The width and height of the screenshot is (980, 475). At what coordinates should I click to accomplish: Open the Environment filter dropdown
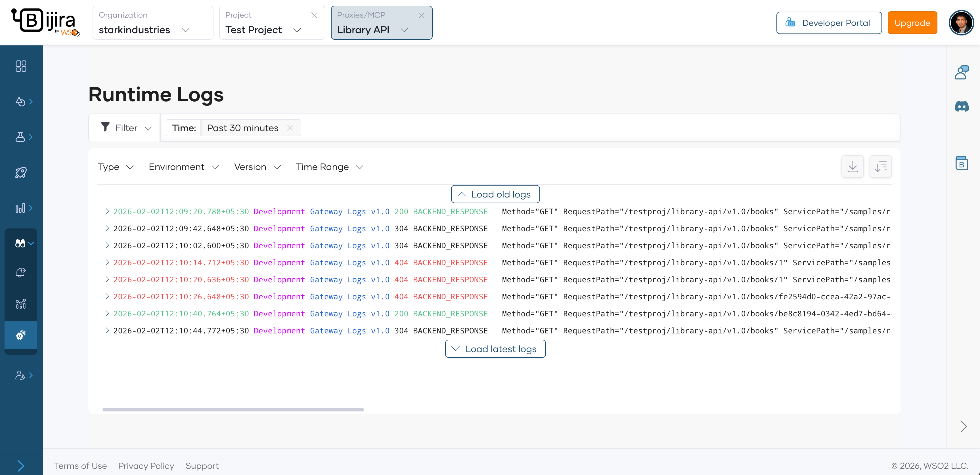[x=184, y=167]
